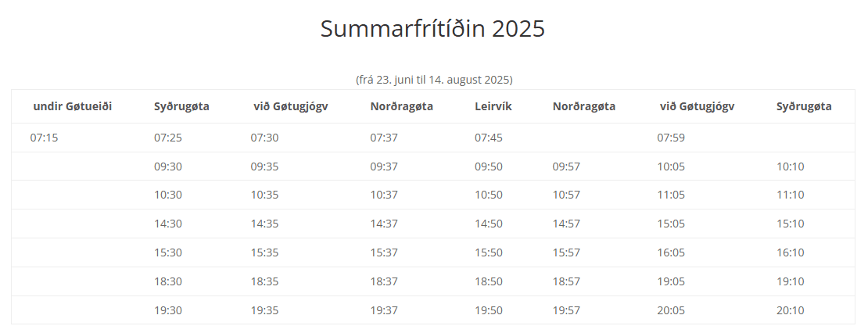Select the 20:10 final arrival time
The height and width of the screenshot is (333, 868).
(791, 310)
